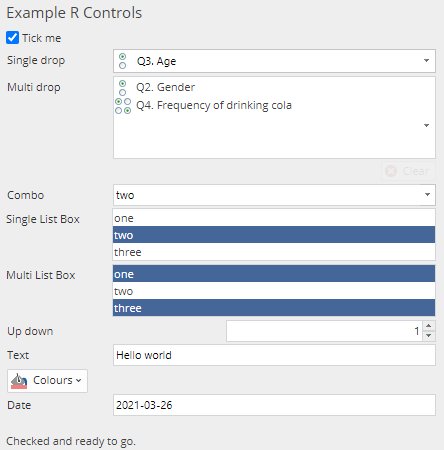The width and height of the screenshot is (444, 450).
Task: Click the Q3. Age variable type icon
Action: point(122,61)
